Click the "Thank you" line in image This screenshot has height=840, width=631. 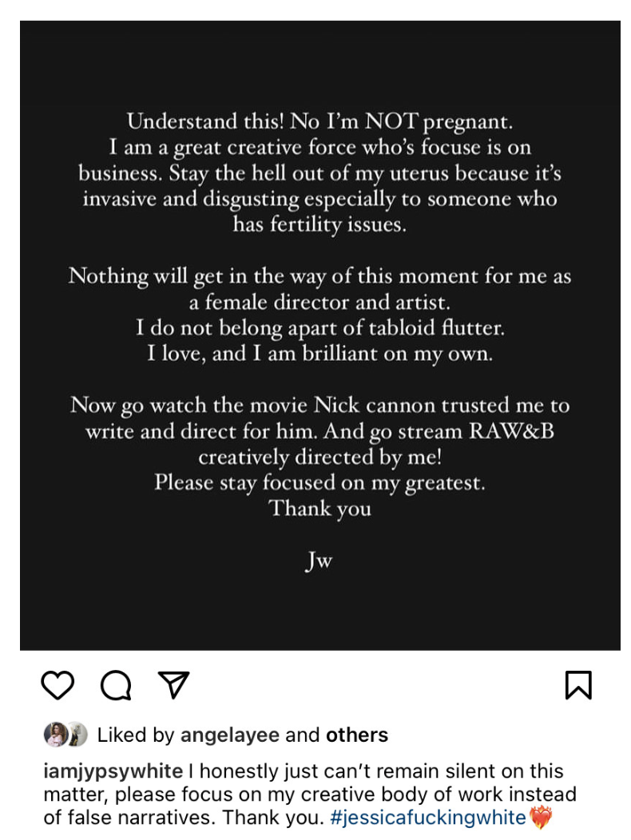(320, 509)
